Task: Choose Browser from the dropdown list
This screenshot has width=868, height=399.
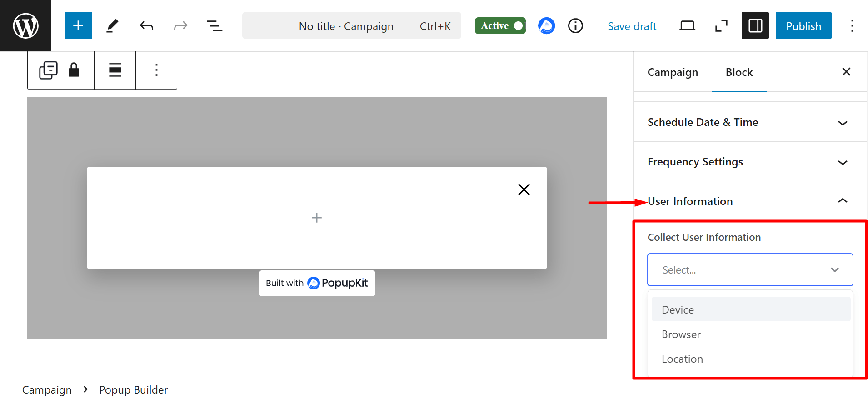Action: pos(681,334)
